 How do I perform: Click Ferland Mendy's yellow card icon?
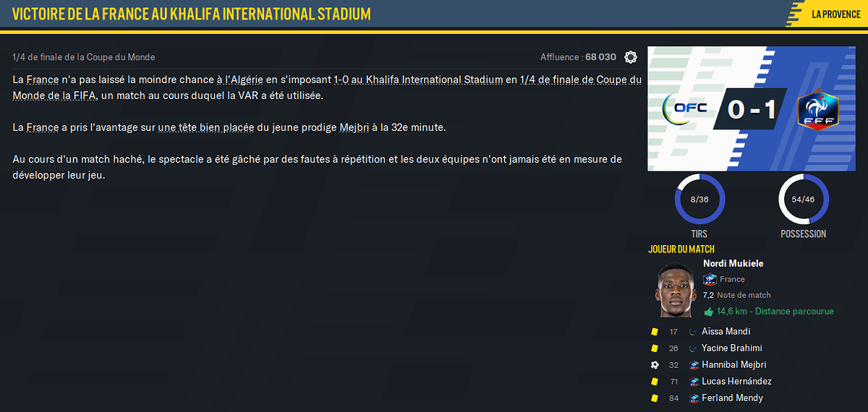655,398
